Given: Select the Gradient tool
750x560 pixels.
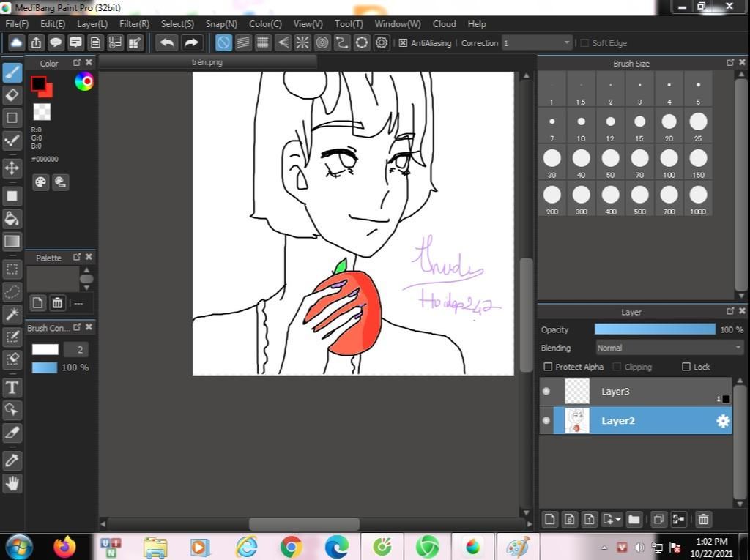Looking at the screenshot, I should (12, 241).
